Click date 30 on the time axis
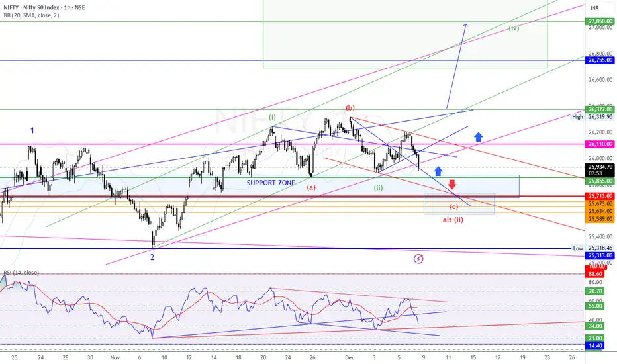The image size is (617, 364). pyautogui.click(x=90, y=357)
